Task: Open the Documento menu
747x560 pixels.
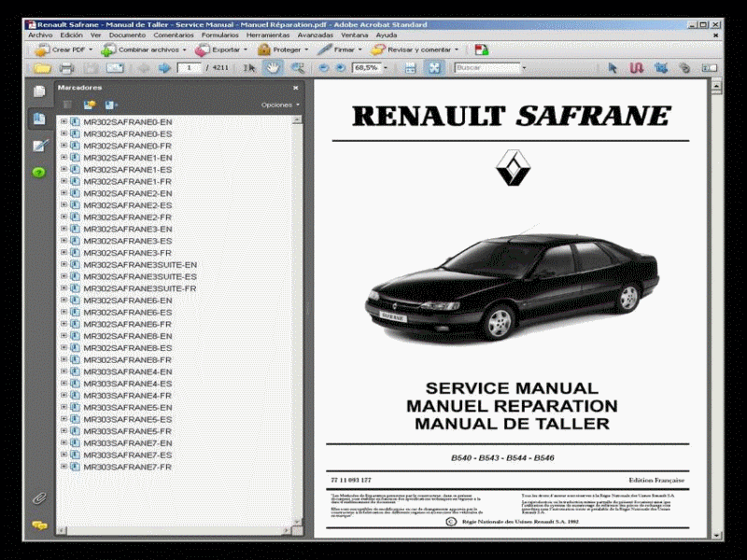Action: click(127, 35)
